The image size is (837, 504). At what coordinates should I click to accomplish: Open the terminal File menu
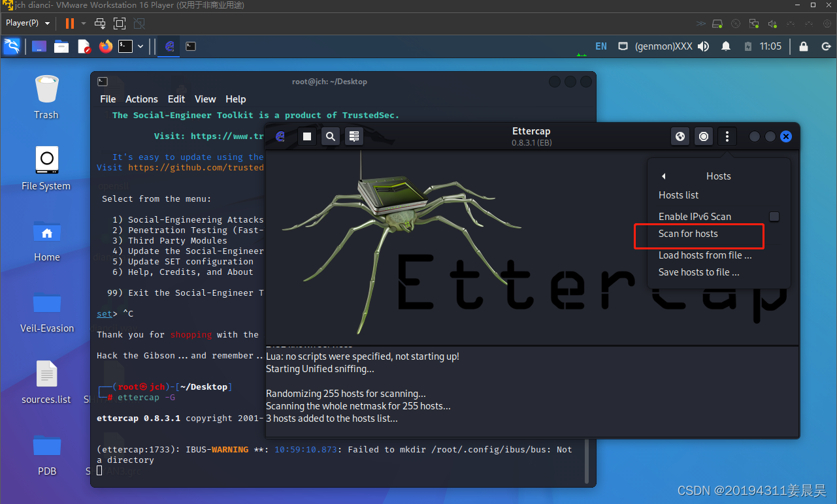[x=108, y=99]
